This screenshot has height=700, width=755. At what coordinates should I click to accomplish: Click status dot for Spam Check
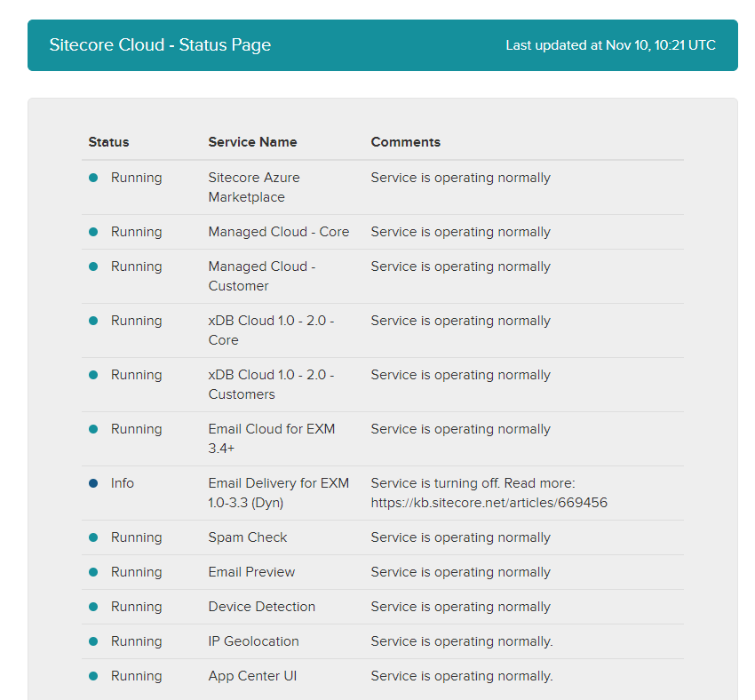(x=93, y=537)
